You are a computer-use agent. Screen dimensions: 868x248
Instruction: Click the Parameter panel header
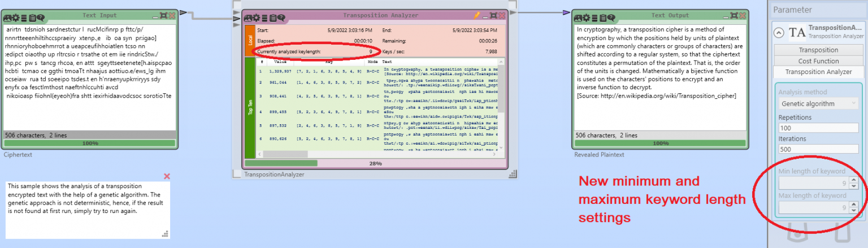817,10
